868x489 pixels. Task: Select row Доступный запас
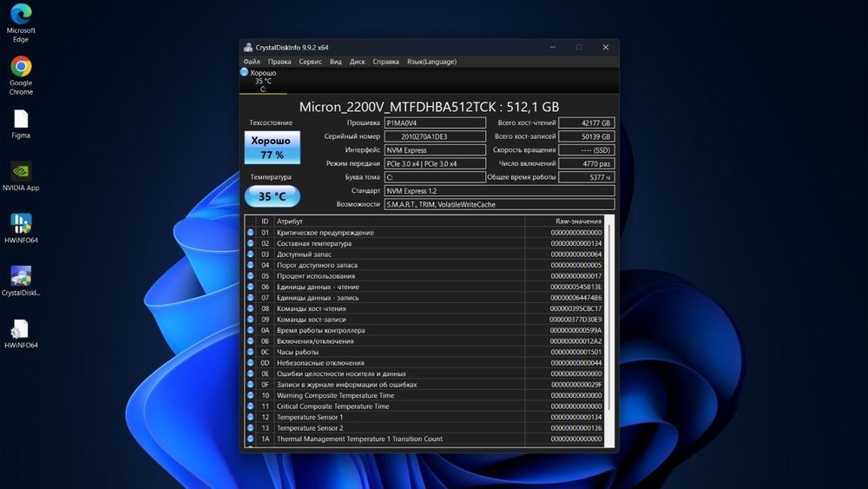(x=424, y=254)
